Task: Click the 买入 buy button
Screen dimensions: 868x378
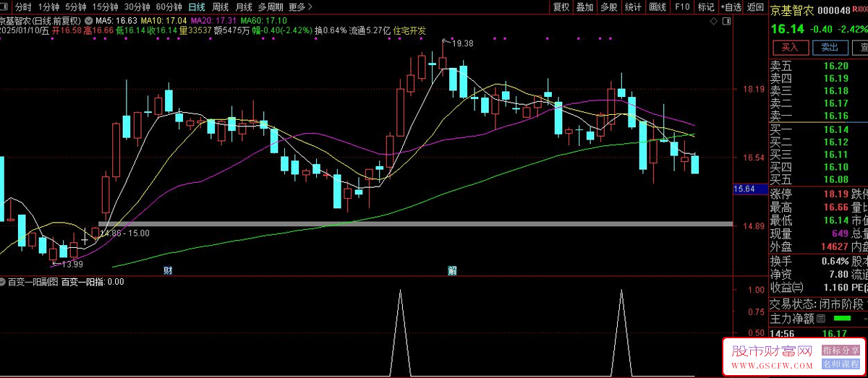Action: tap(790, 48)
